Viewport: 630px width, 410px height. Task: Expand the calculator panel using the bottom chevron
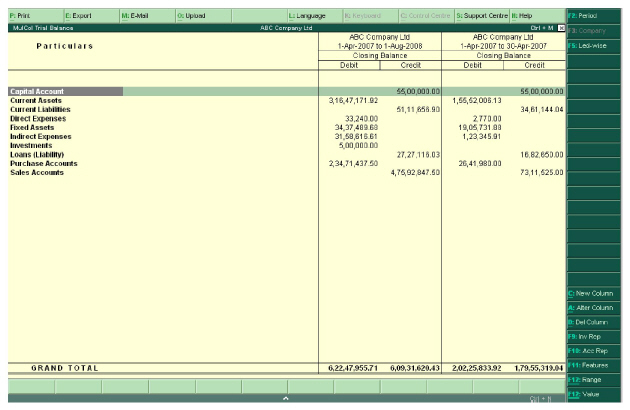pyautogui.click(x=286, y=398)
